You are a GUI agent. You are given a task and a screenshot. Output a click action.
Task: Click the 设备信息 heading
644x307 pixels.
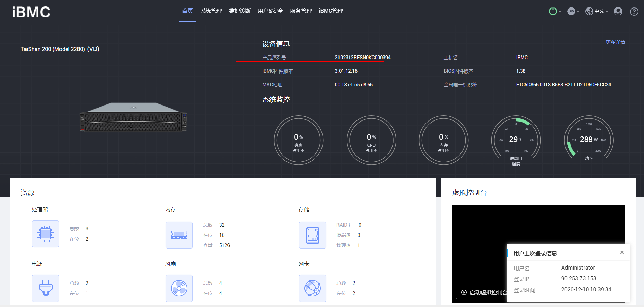(276, 44)
